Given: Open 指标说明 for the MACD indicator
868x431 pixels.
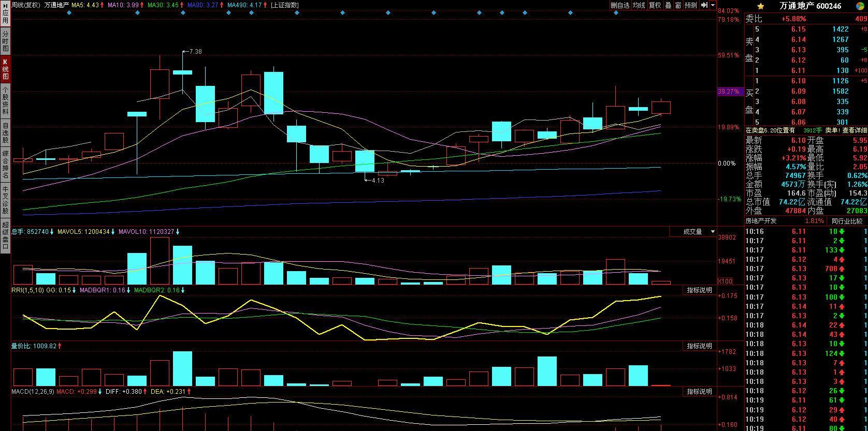Looking at the screenshot, I should (x=699, y=392).
